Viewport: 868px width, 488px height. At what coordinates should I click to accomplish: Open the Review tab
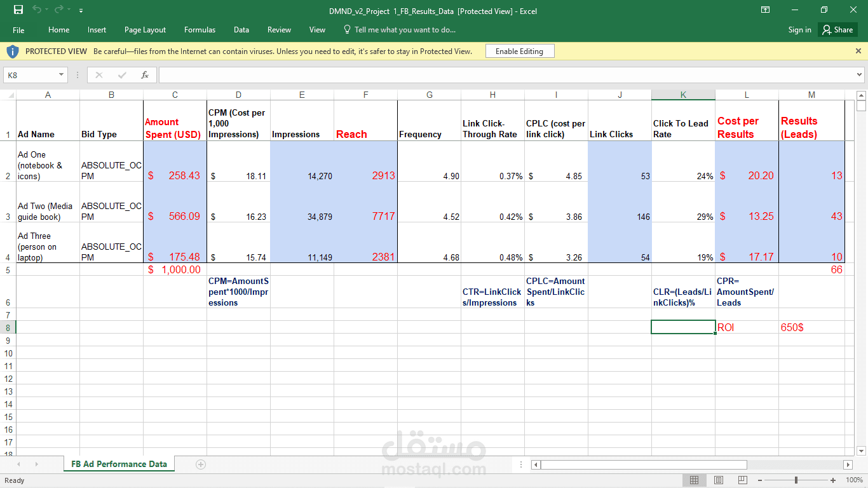tap(279, 30)
